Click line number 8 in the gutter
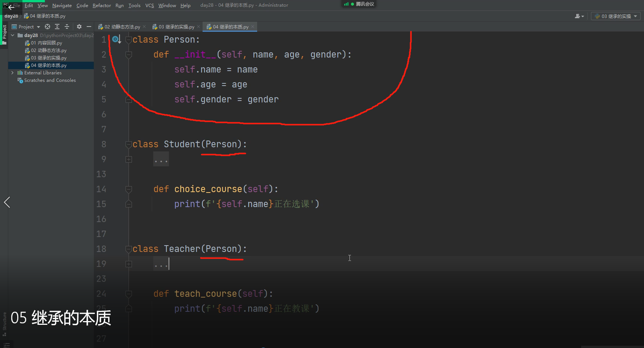Viewport: 644px width, 348px height. pos(104,144)
